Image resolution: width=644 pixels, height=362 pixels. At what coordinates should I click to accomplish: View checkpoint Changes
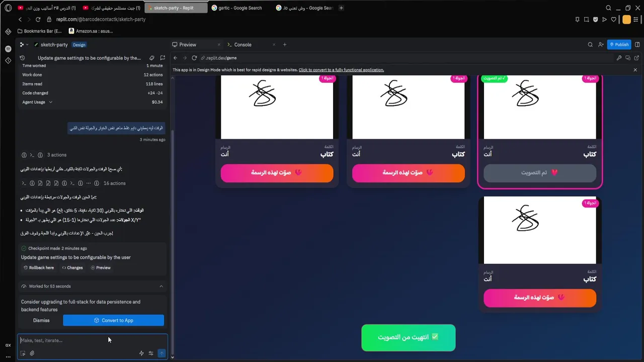72,267
